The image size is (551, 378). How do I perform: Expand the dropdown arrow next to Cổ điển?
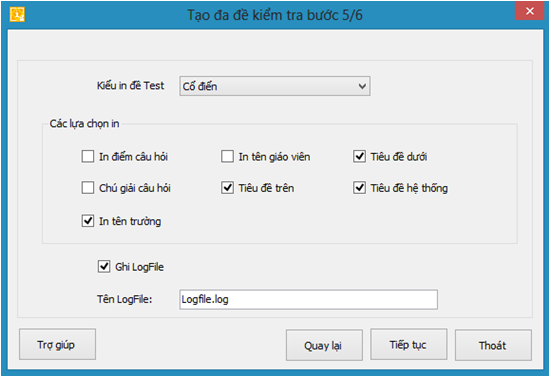click(x=362, y=86)
